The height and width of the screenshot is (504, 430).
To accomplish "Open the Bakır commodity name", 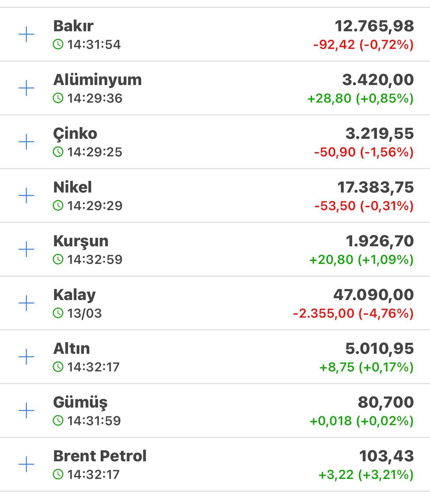I will point(73,26).
